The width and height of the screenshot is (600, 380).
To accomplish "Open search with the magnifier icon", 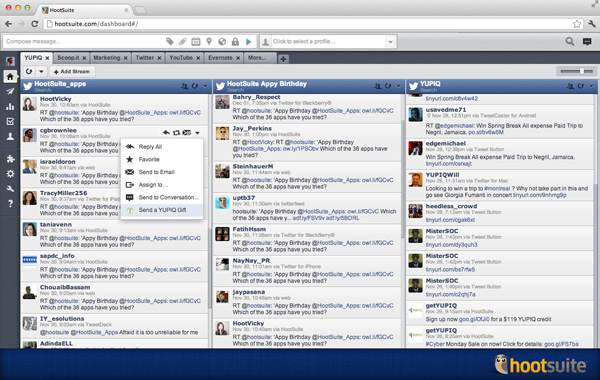I will [570, 41].
